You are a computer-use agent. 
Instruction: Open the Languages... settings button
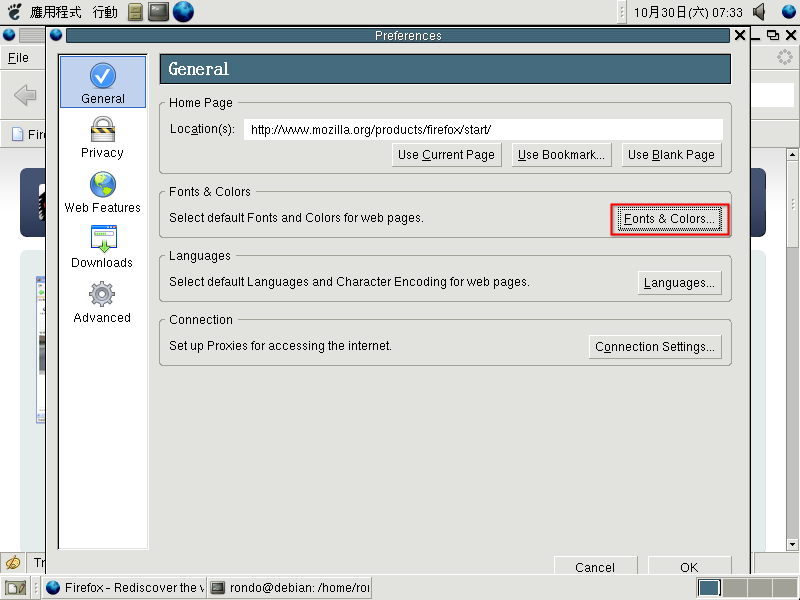pyautogui.click(x=679, y=283)
